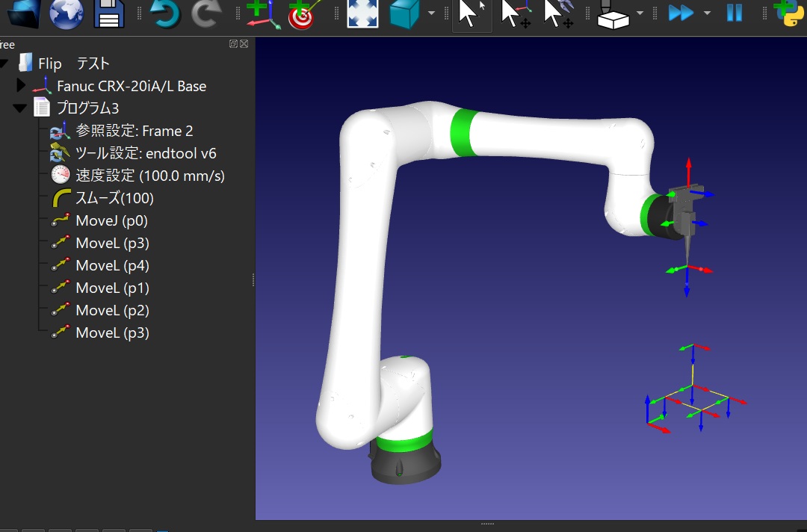Open the online library globe icon

[x=67, y=13]
